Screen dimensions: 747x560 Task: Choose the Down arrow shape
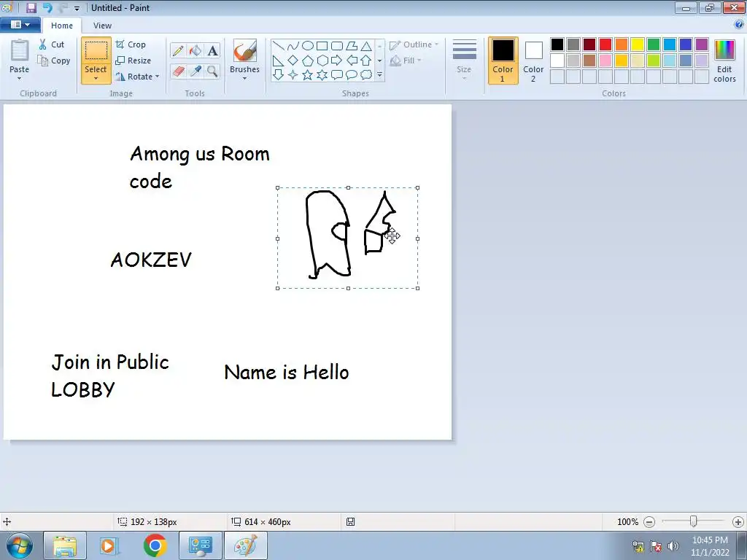279,75
